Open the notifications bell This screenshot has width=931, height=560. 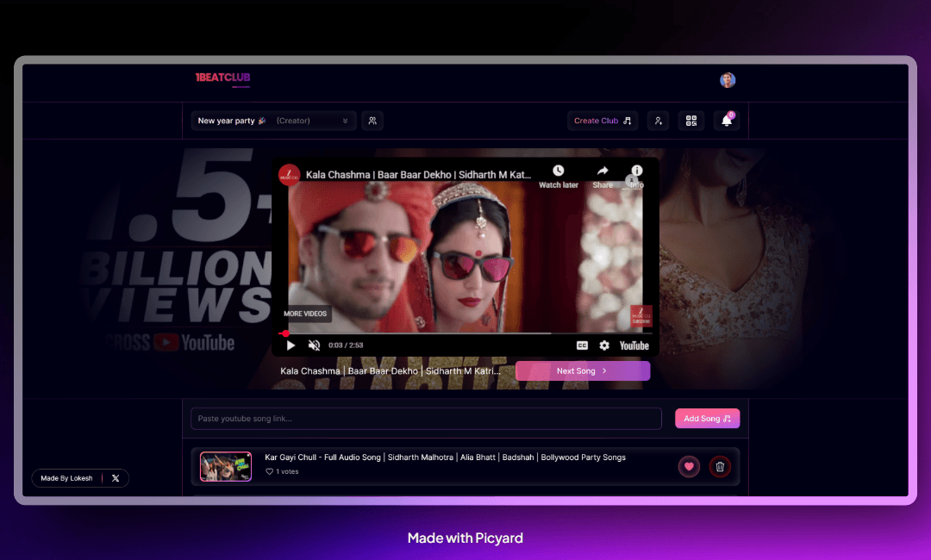(727, 121)
